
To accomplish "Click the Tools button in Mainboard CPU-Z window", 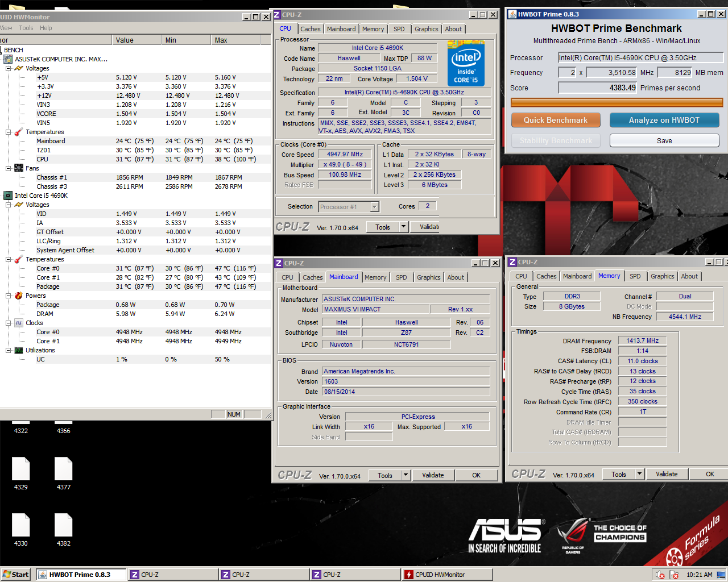I will pos(385,475).
